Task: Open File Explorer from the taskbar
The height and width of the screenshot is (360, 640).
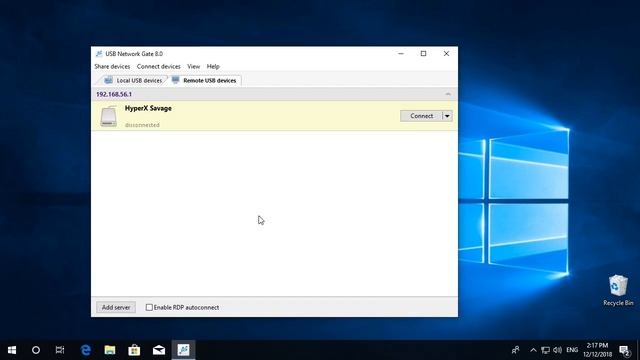Action: (x=110, y=350)
